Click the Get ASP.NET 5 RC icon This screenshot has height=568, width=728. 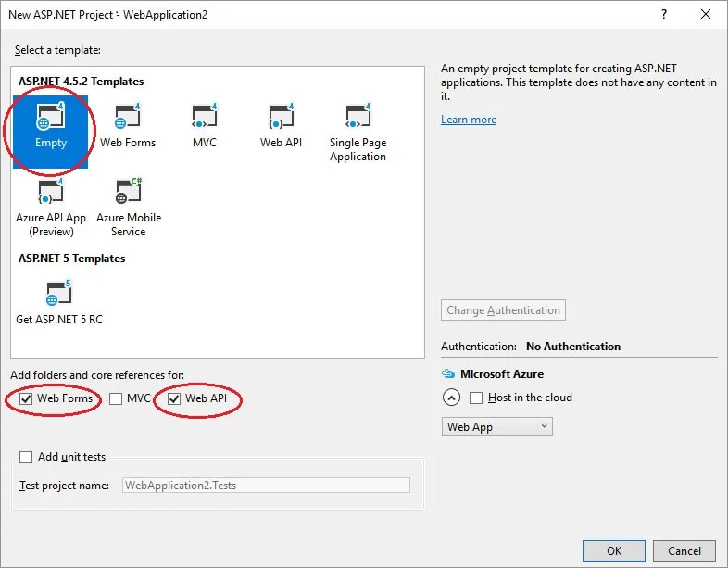tap(59, 293)
